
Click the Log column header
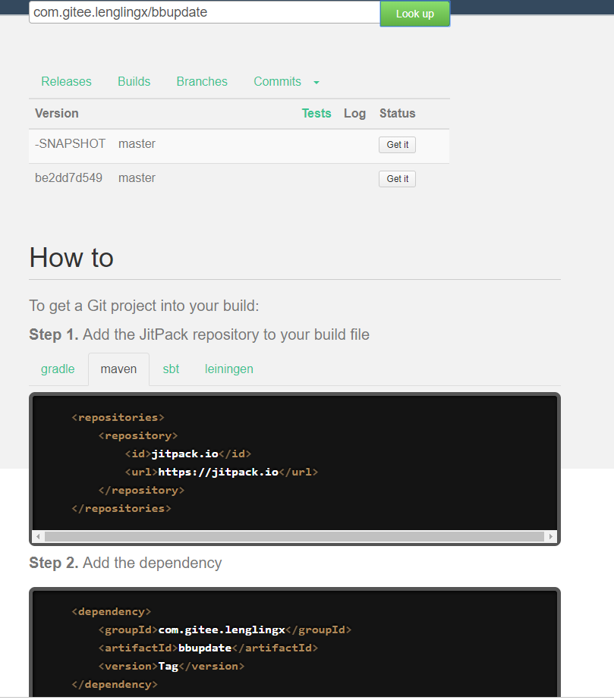point(355,114)
